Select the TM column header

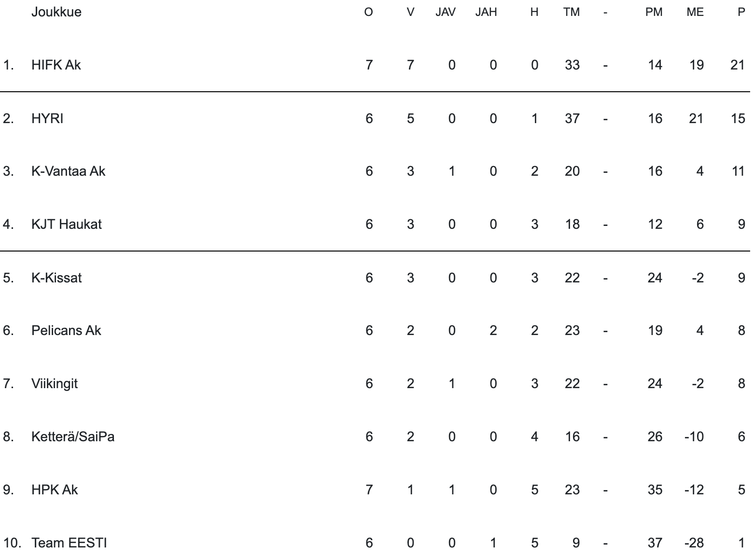571,13
